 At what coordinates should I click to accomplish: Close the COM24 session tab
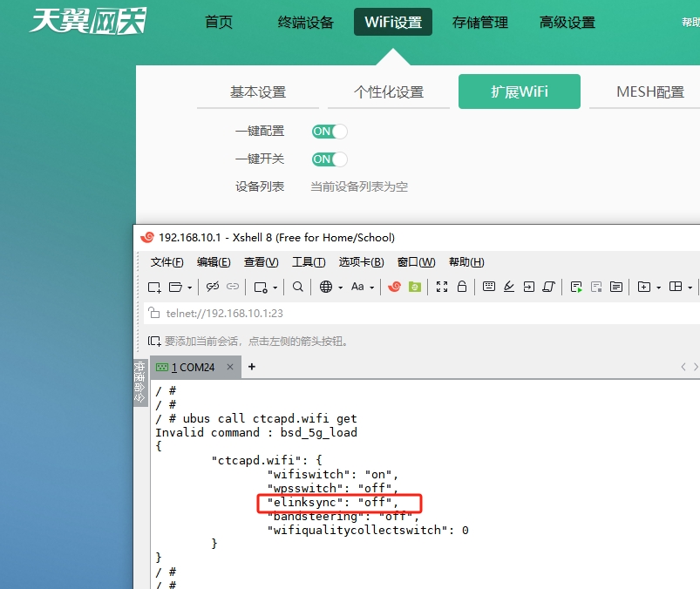click(230, 367)
